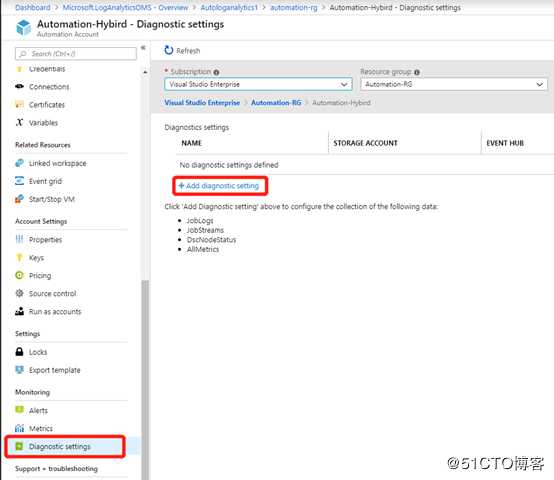Open the Keys menu item

(36, 257)
